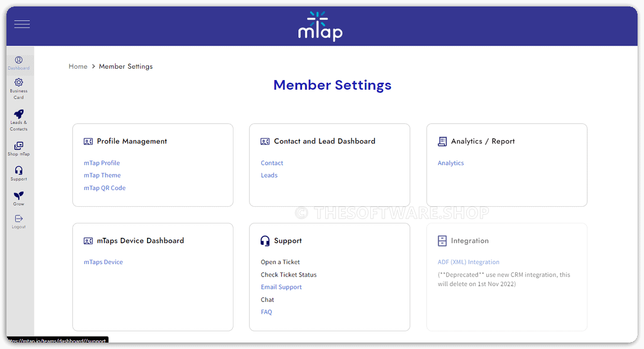Click the mTap logo in header

(x=320, y=26)
